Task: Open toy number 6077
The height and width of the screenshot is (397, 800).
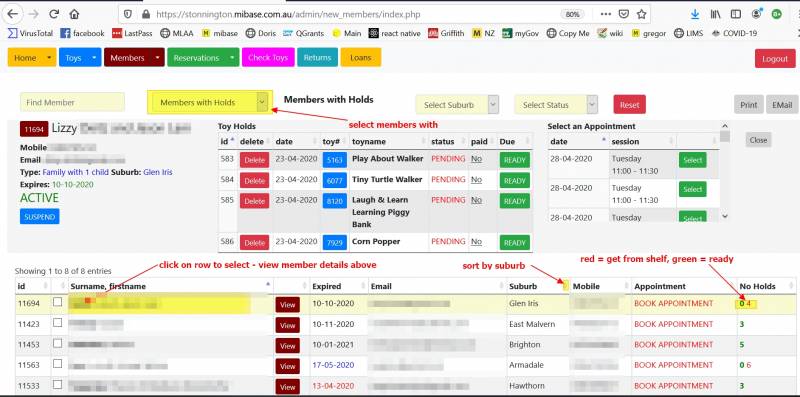Action: pos(334,180)
